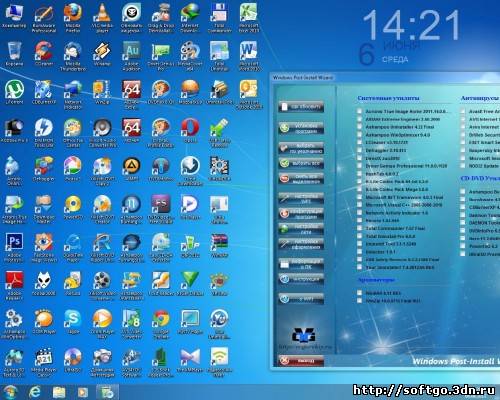Tick Ashampoo Uninstaller checkbox
The width and height of the screenshot is (500, 400).
pyautogui.click(x=359, y=127)
